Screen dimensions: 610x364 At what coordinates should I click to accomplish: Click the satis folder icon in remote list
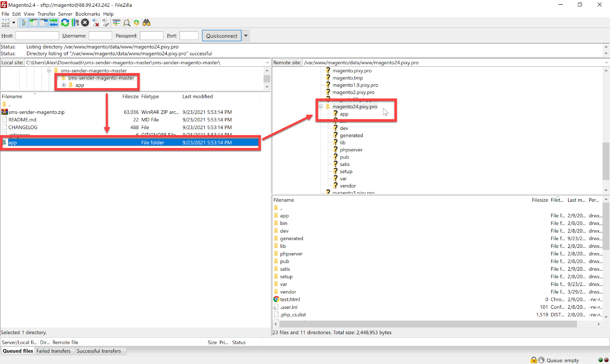276,269
